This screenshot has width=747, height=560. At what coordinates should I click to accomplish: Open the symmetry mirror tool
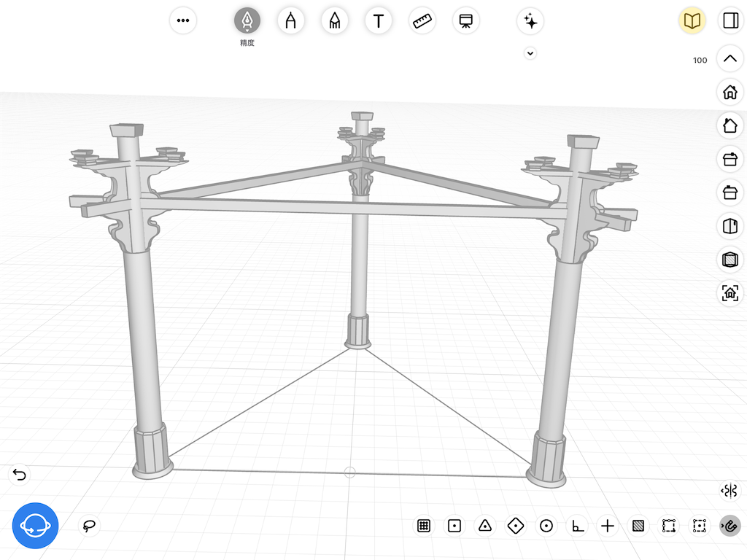tap(729, 491)
